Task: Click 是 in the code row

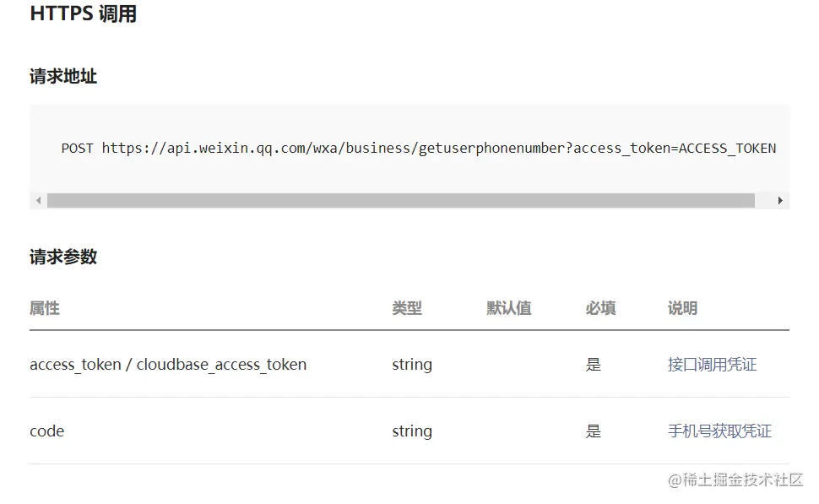Action: tap(594, 431)
